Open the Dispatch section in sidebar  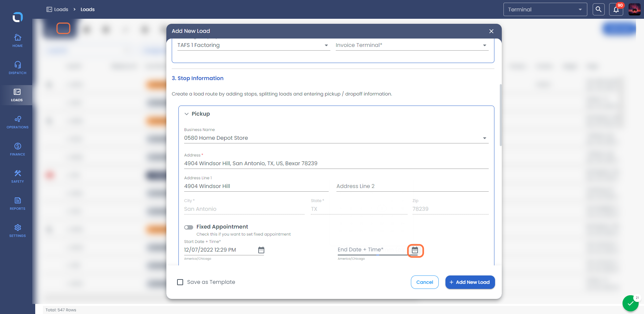pos(17,68)
